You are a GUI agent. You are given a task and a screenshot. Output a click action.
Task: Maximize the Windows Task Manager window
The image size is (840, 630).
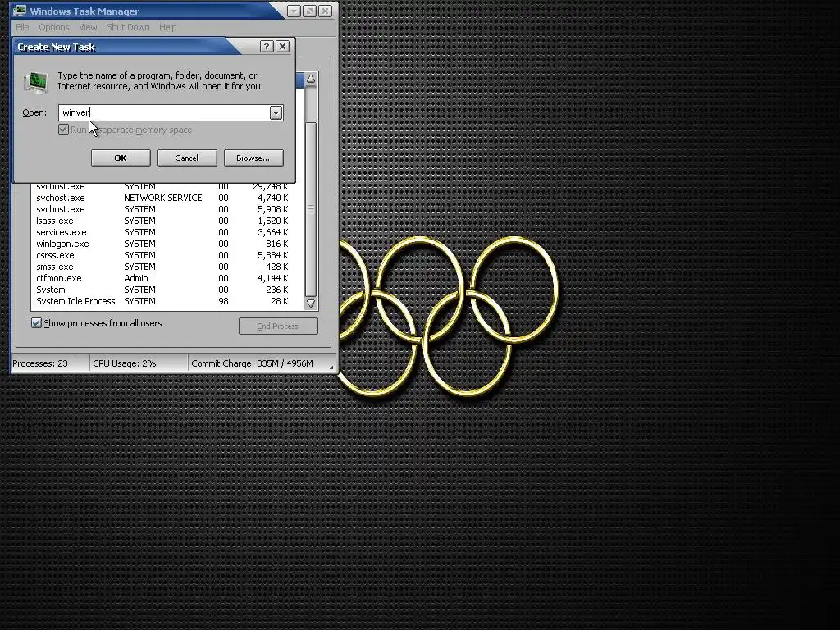(x=309, y=11)
